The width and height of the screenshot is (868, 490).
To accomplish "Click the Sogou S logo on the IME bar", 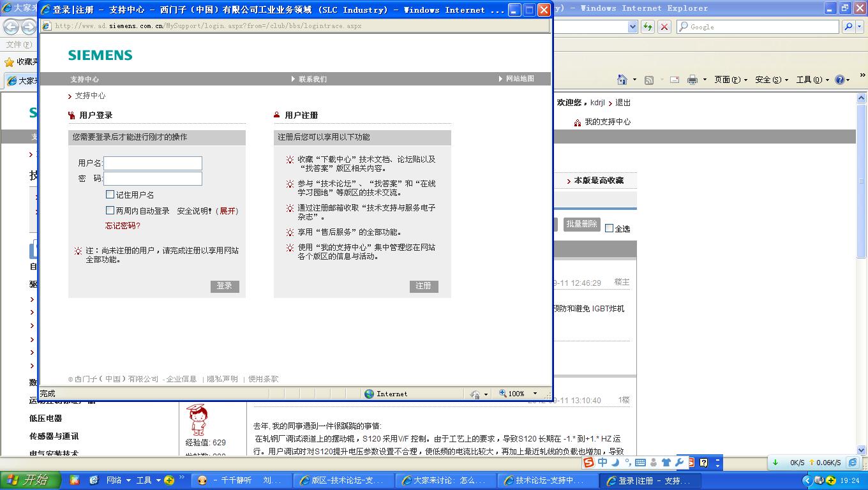I will click(588, 463).
